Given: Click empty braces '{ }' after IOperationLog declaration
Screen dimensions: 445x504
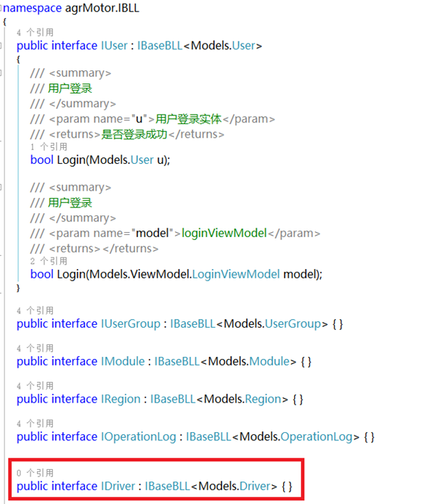Looking at the screenshot, I should [369, 437].
